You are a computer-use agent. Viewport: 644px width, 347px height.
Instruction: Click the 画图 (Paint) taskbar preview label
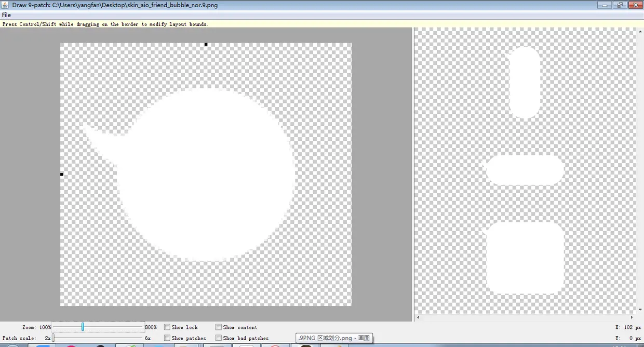tap(334, 338)
